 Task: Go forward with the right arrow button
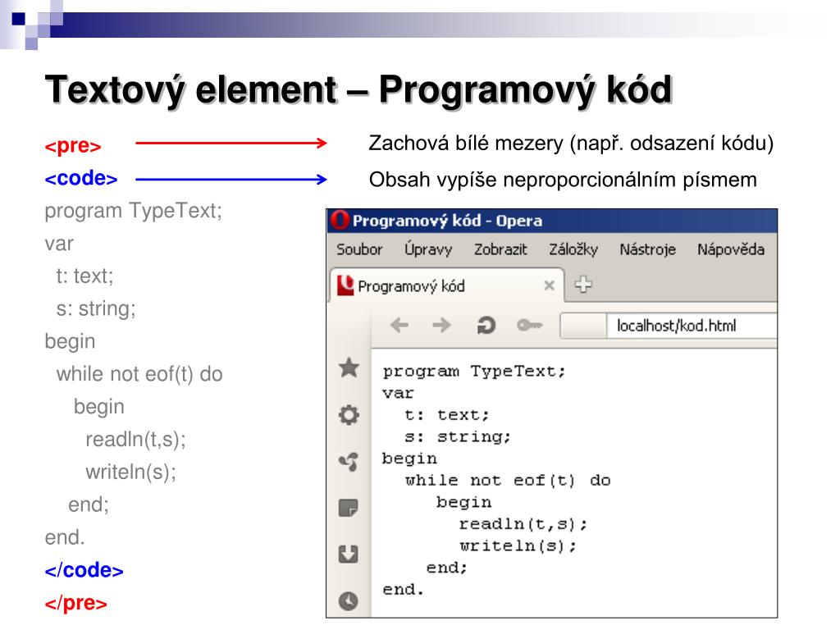[x=441, y=325]
